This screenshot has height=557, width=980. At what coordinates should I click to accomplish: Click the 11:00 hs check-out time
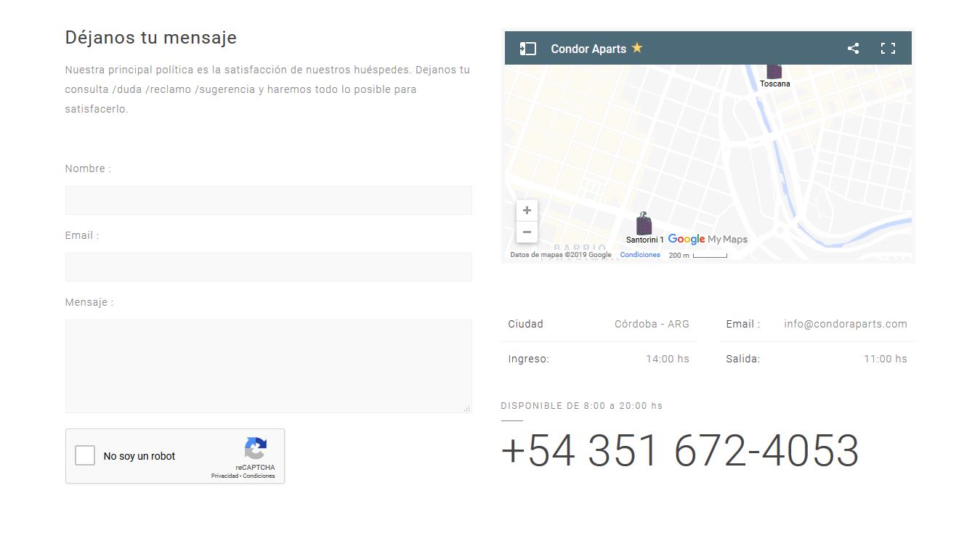[x=886, y=359]
